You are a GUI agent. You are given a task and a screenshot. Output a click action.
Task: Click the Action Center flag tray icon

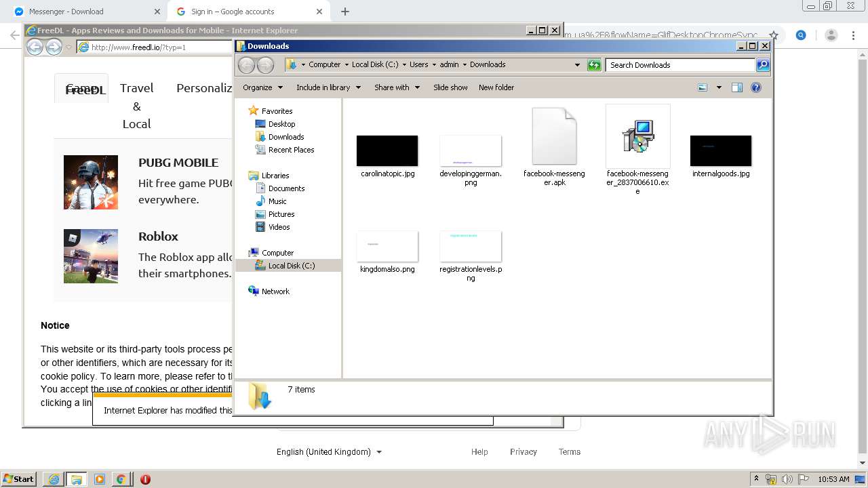(x=802, y=479)
